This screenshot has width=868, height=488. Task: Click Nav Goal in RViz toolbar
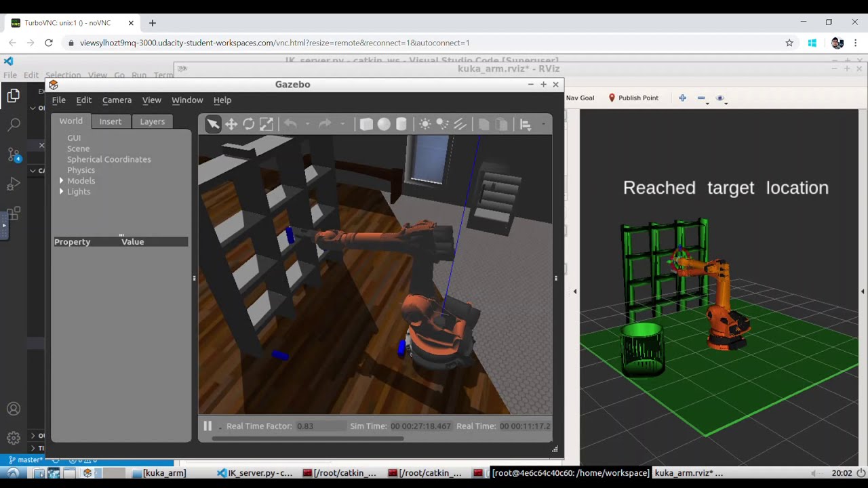(x=580, y=98)
